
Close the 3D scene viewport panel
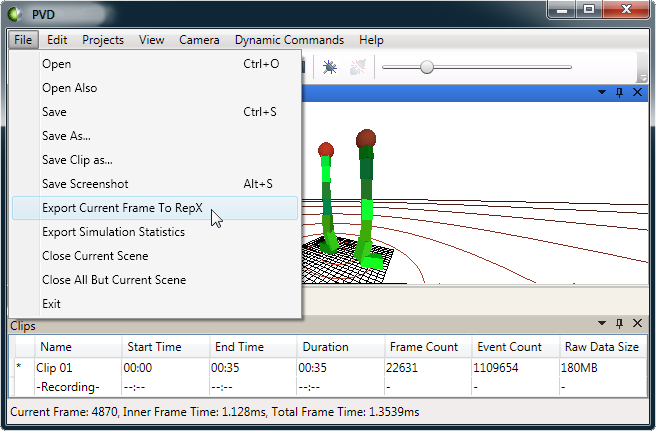[x=638, y=92]
